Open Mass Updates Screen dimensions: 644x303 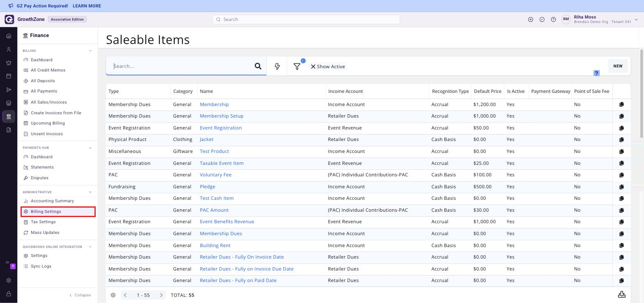pyautogui.click(x=45, y=233)
